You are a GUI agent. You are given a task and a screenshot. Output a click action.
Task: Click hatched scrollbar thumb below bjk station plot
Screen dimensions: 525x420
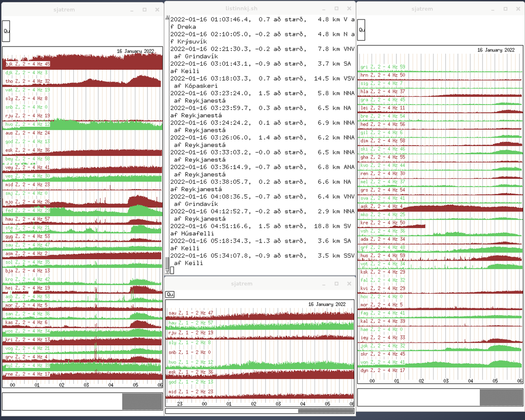[142, 401]
